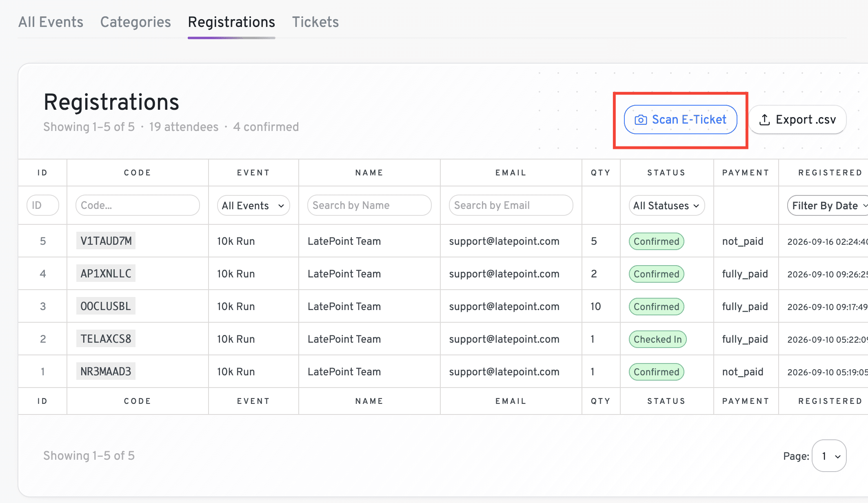Click the Search by Email field

pos(511,205)
